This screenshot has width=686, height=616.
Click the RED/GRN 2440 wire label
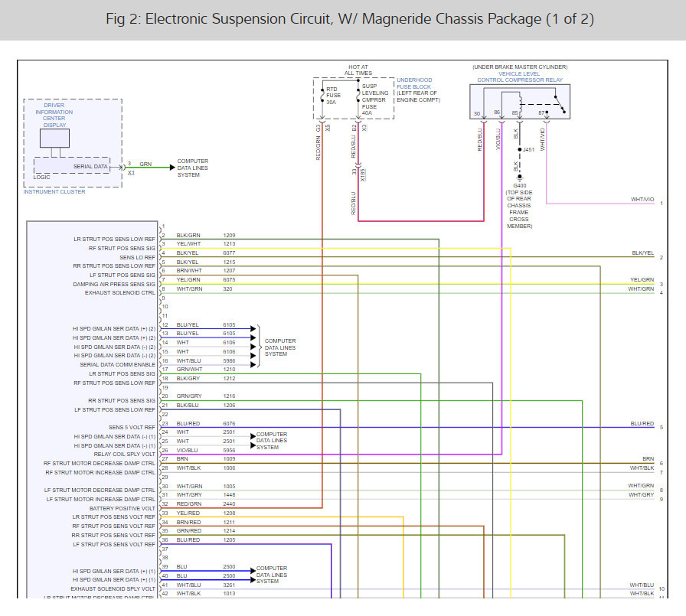206,504
